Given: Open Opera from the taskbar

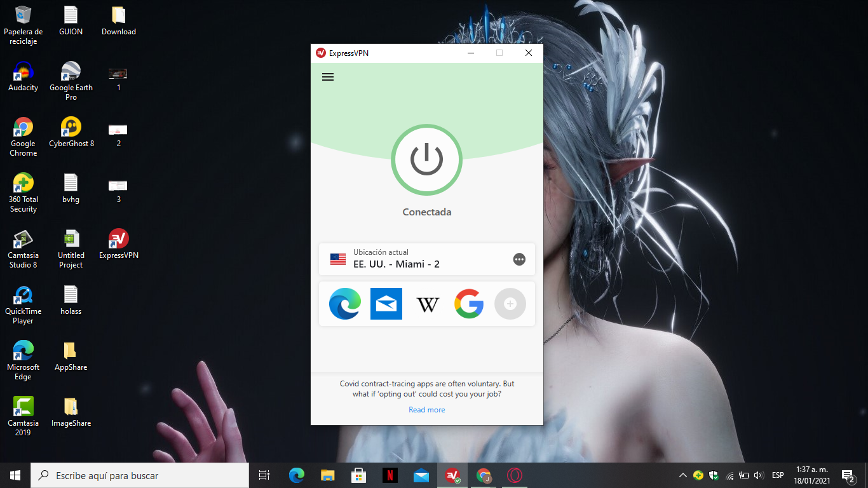Looking at the screenshot, I should [x=515, y=475].
